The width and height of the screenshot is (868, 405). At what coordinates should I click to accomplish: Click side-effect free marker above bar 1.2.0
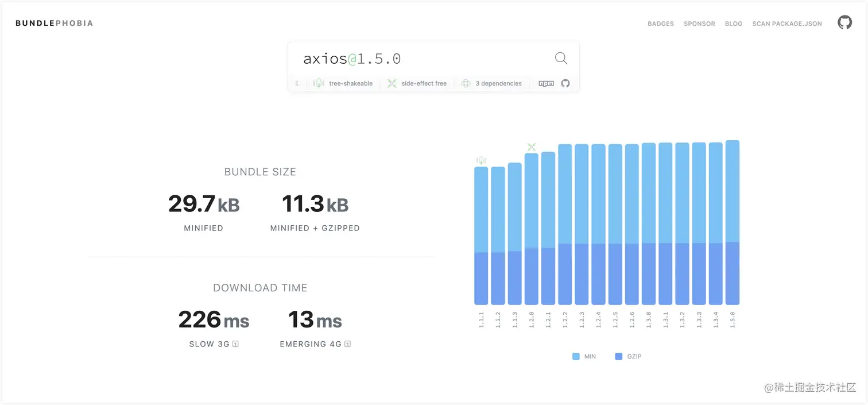pyautogui.click(x=532, y=147)
